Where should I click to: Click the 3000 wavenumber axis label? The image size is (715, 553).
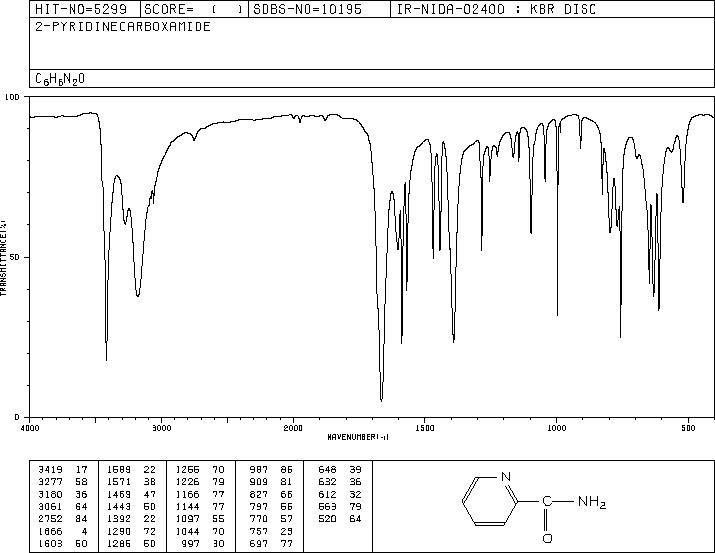click(162, 428)
